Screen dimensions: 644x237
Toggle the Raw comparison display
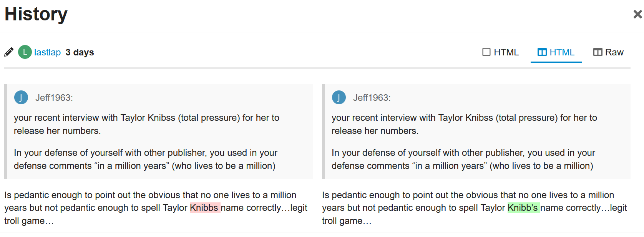608,52
